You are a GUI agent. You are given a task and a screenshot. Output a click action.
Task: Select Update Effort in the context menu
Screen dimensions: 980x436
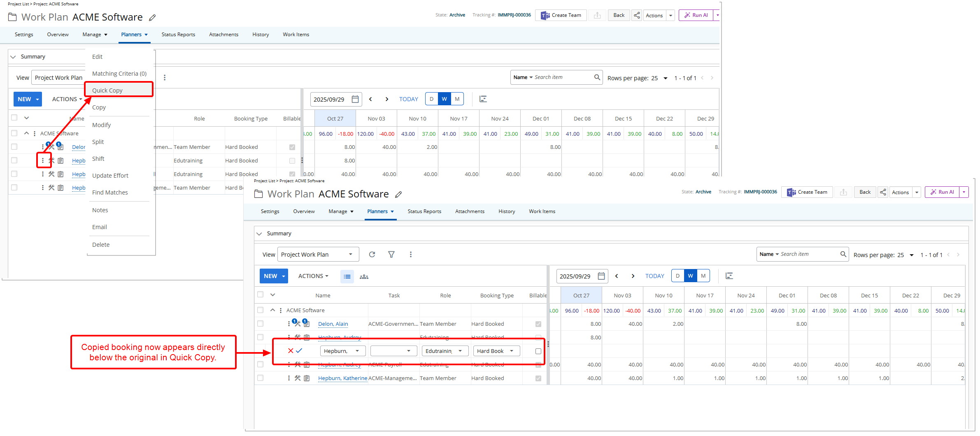[x=110, y=176]
